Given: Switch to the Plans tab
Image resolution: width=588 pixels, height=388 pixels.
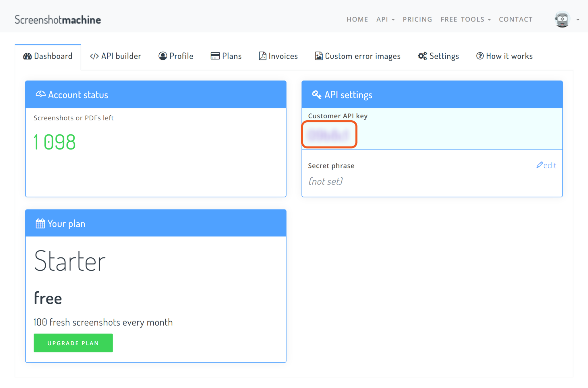Looking at the screenshot, I should click(x=226, y=56).
